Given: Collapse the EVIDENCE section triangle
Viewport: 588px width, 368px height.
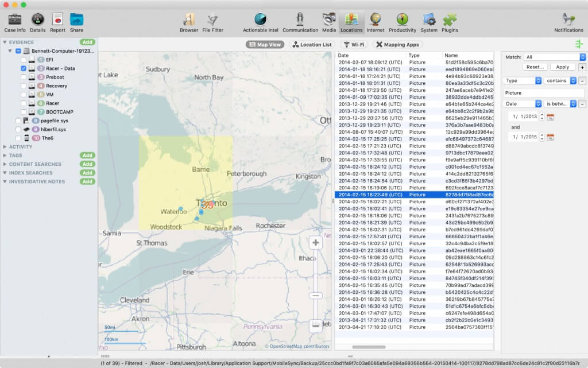Looking at the screenshot, I should (x=5, y=41).
